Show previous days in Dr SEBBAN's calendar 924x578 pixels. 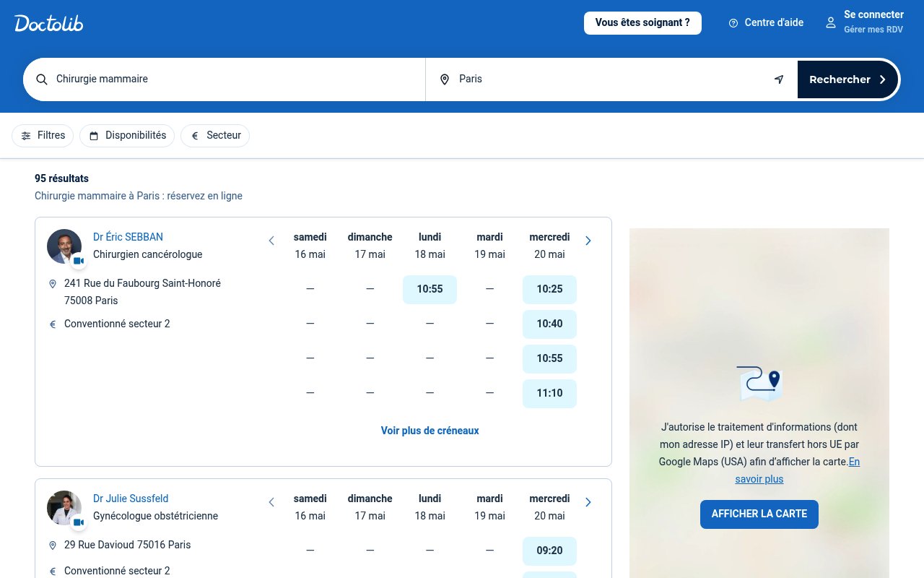[x=271, y=241]
